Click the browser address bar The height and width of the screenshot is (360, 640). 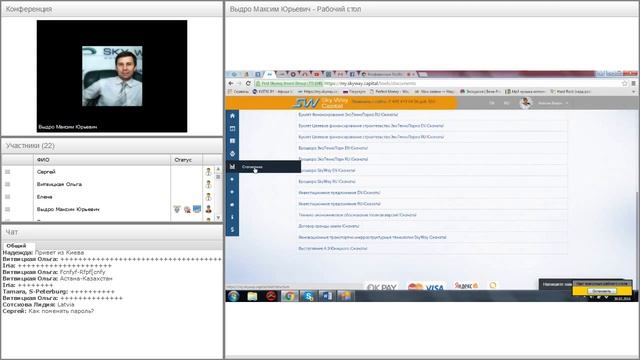tap(437, 83)
